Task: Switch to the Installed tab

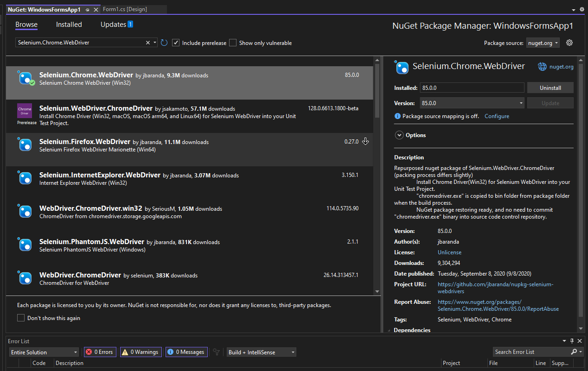Action: pos(69,25)
